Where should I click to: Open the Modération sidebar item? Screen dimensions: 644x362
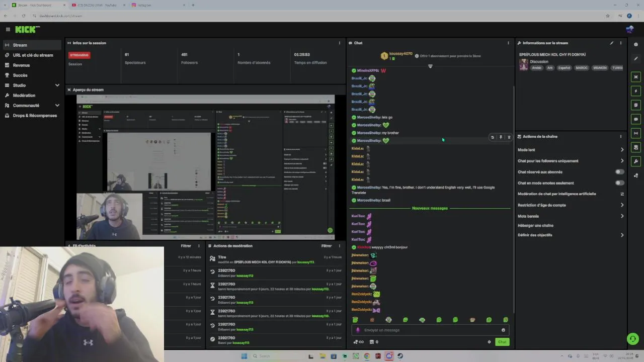(x=32, y=96)
